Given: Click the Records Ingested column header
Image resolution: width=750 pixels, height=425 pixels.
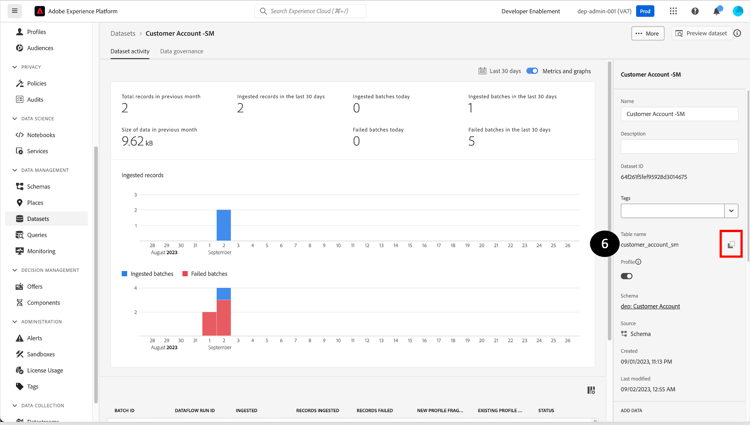Looking at the screenshot, I should 318,411.
